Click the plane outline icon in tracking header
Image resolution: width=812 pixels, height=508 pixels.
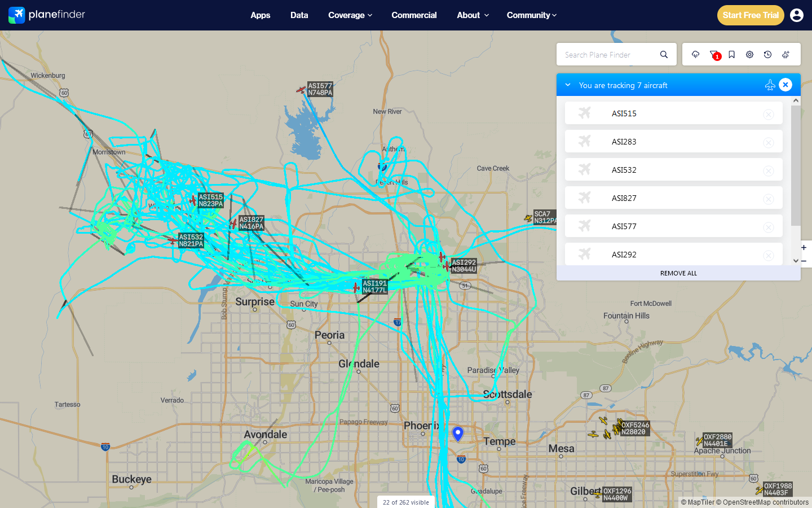(x=770, y=85)
